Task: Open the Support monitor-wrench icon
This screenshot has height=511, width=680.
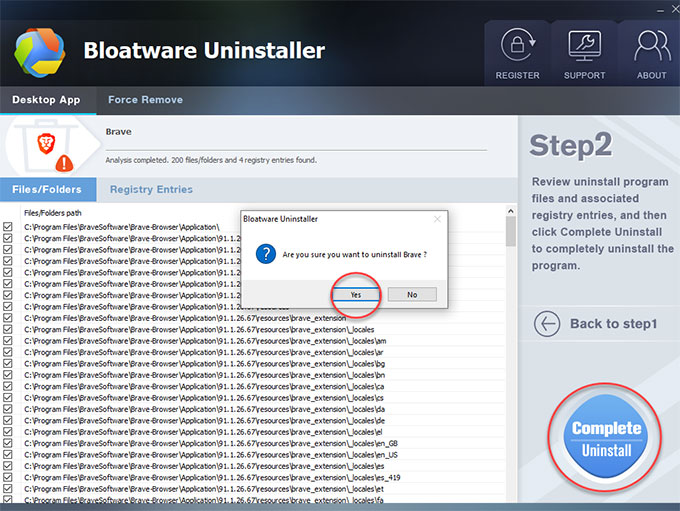Action: pyautogui.click(x=585, y=45)
